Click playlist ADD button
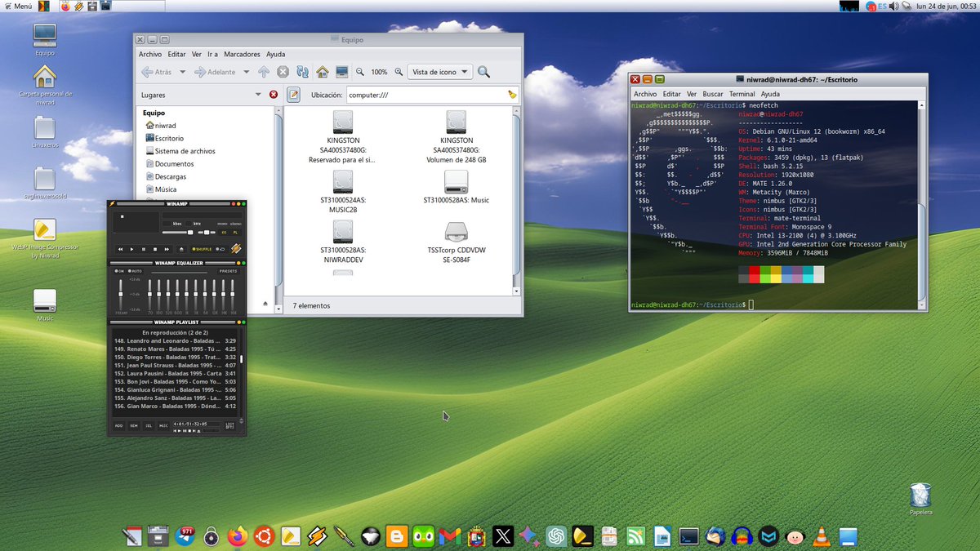The image size is (980, 551). [x=119, y=426]
